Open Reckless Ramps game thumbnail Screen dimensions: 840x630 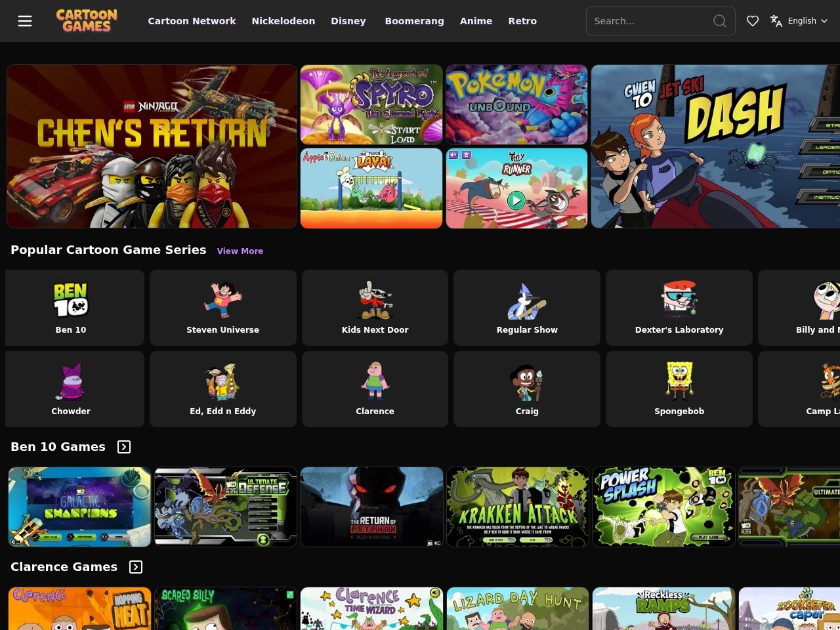pos(663,608)
